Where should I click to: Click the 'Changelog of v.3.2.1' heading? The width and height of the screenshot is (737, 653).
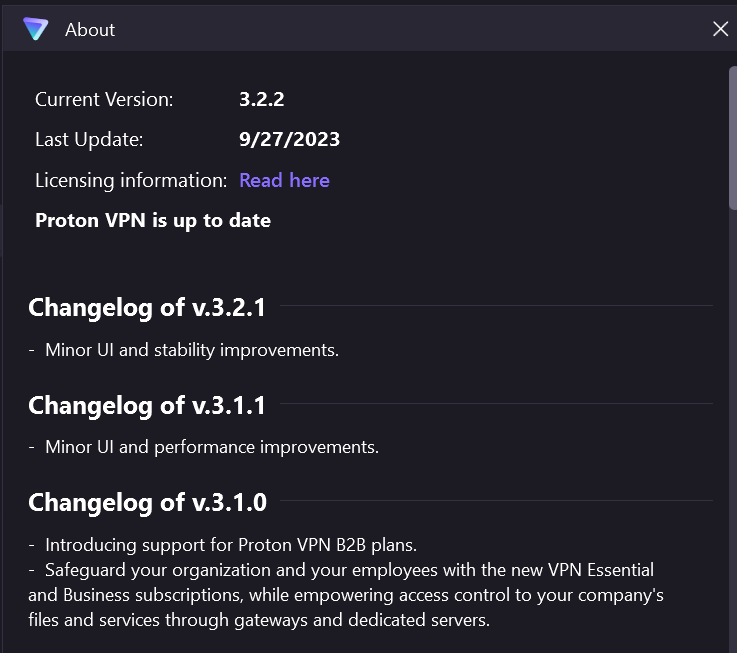(147, 307)
